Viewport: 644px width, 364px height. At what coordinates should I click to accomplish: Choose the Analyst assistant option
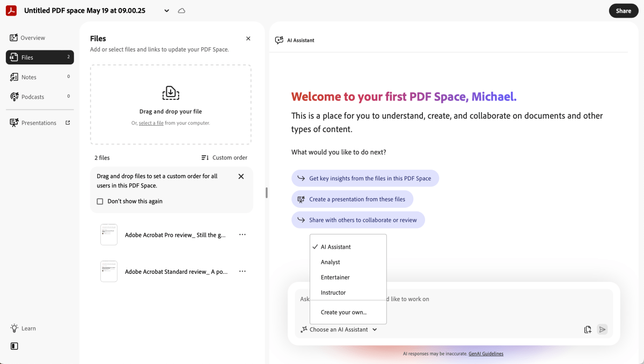click(348, 262)
